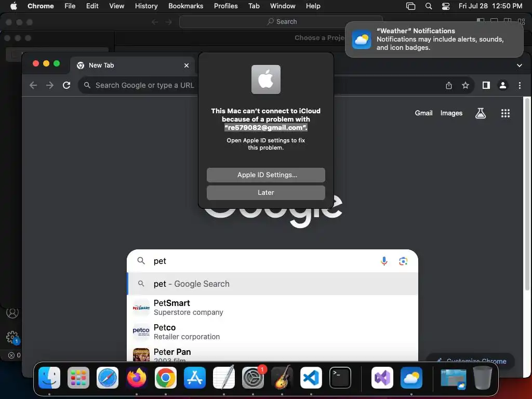Choose the PetSmart suggestion
This screenshot has height=399, width=532.
[272, 308]
